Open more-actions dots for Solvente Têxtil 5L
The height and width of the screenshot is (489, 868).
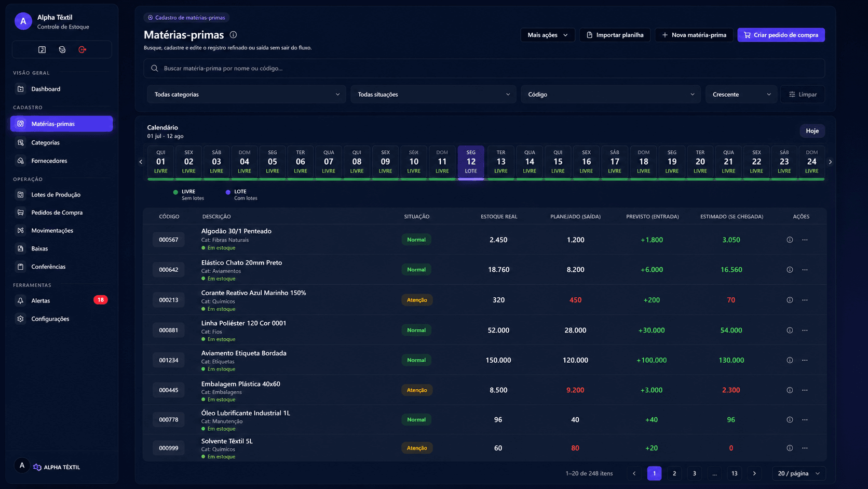click(x=805, y=448)
